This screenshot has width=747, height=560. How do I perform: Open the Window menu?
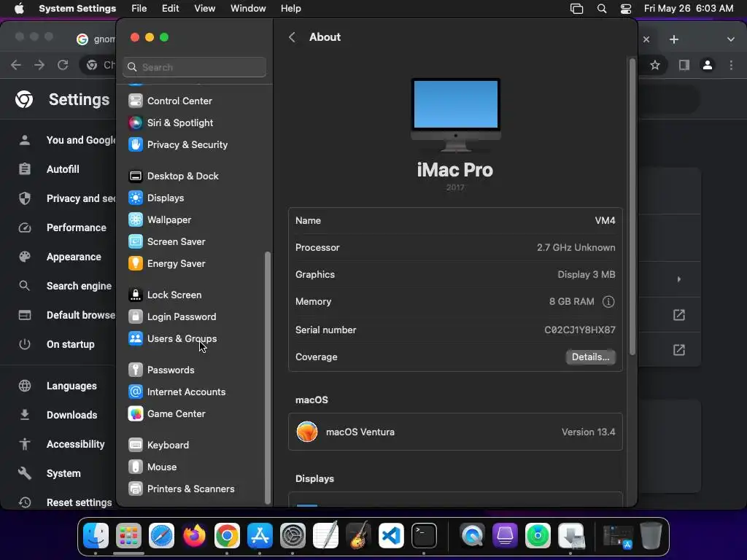(248, 9)
